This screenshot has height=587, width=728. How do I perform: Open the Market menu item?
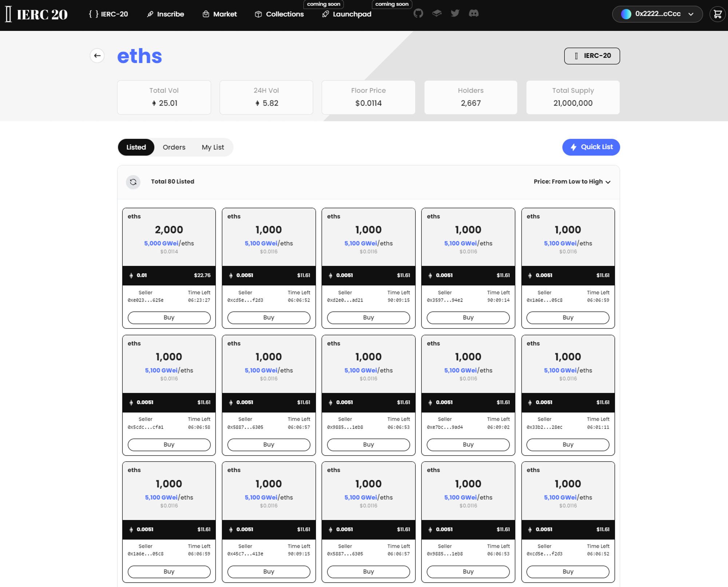pyautogui.click(x=220, y=14)
